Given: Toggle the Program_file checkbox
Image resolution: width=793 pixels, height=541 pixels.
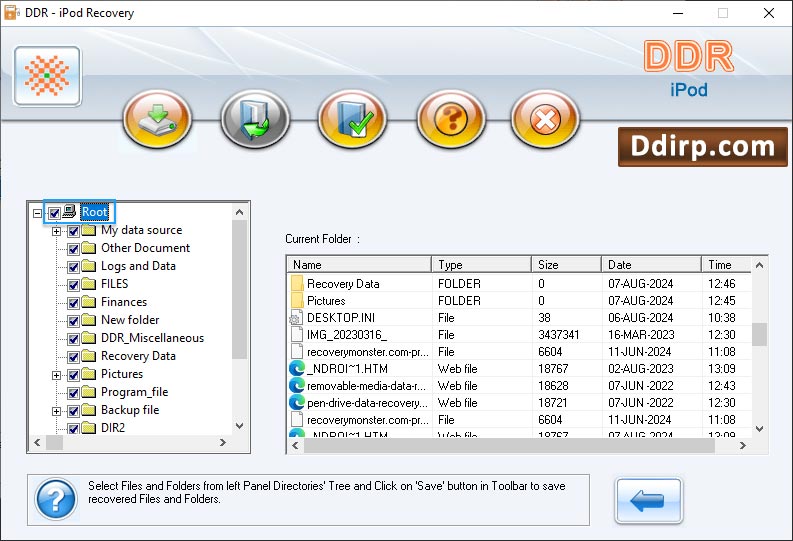Looking at the screenshot, I should pyautogui.click(x=73, y=393).
